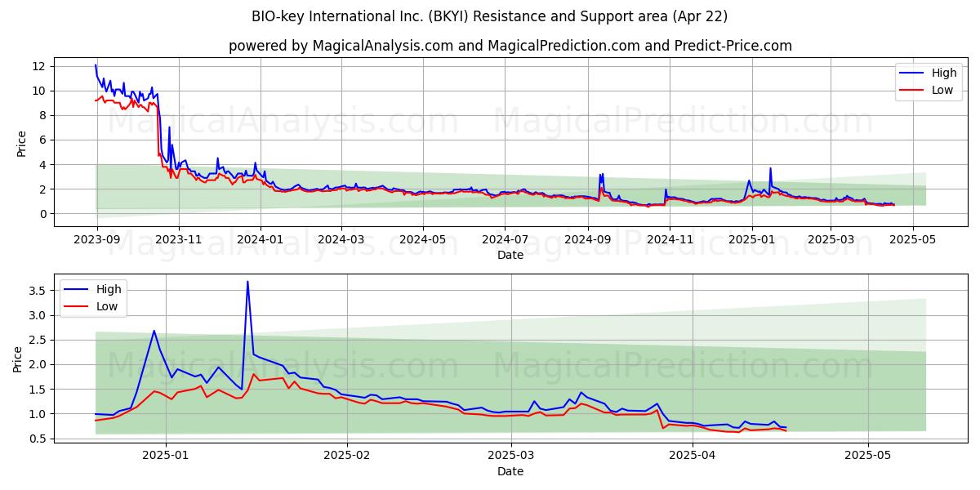This screenshot has width=980, height=490.
Task: Click top chart x-axis label '2024-09'
Action: click(x=587, y=240)
